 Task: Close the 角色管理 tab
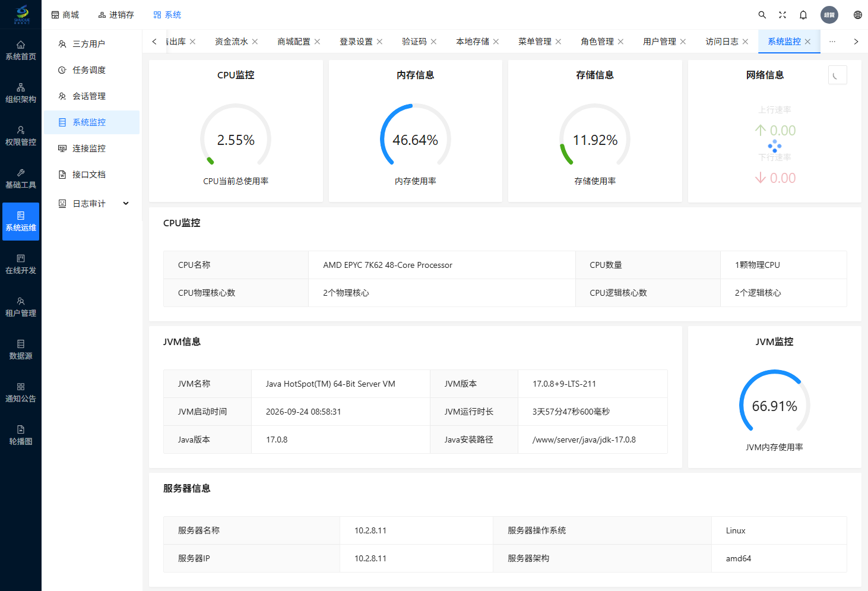coord(620,42)
